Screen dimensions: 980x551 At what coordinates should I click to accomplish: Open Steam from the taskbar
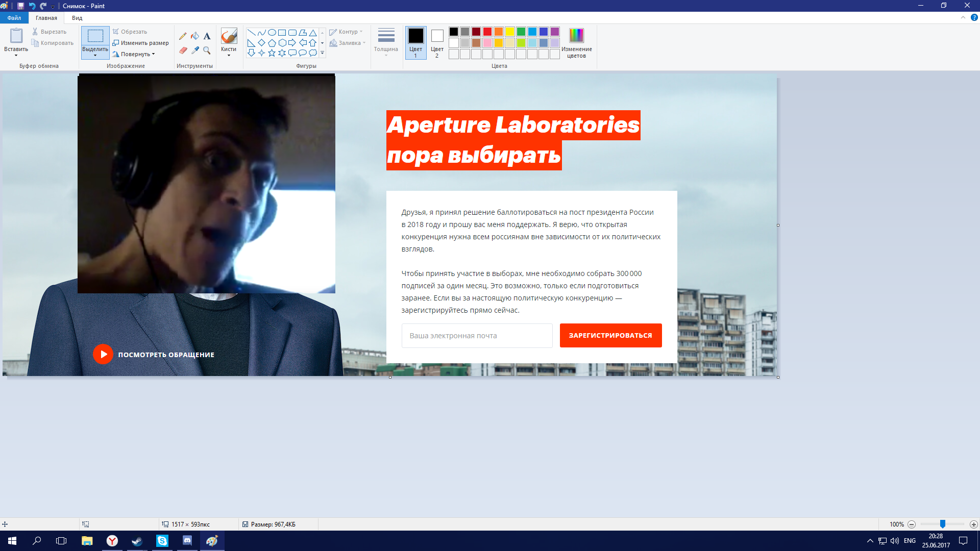tap(137, 541)
